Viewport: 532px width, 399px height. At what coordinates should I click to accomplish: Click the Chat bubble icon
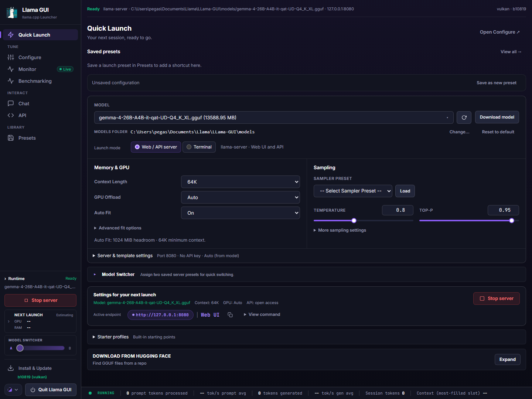[x=11, y=103]
